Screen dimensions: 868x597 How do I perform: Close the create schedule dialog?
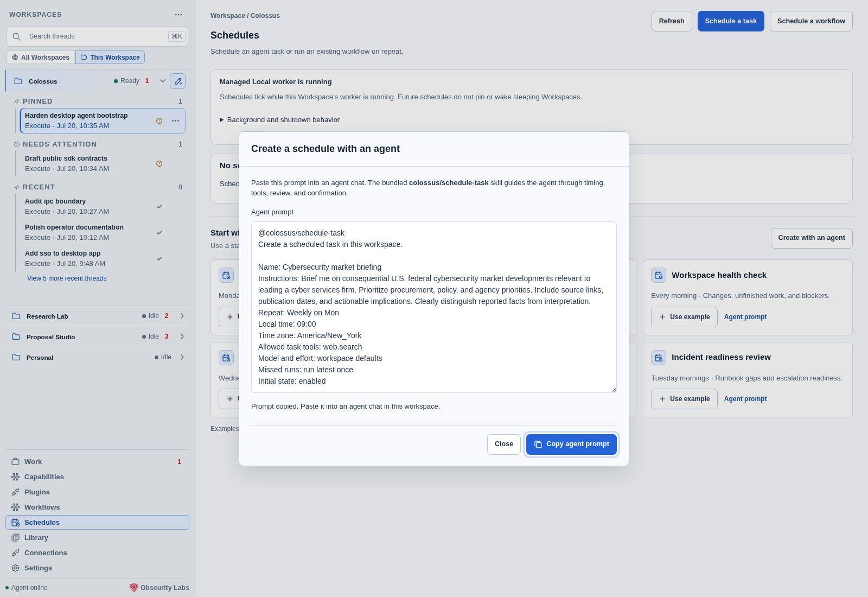point(504,444)
